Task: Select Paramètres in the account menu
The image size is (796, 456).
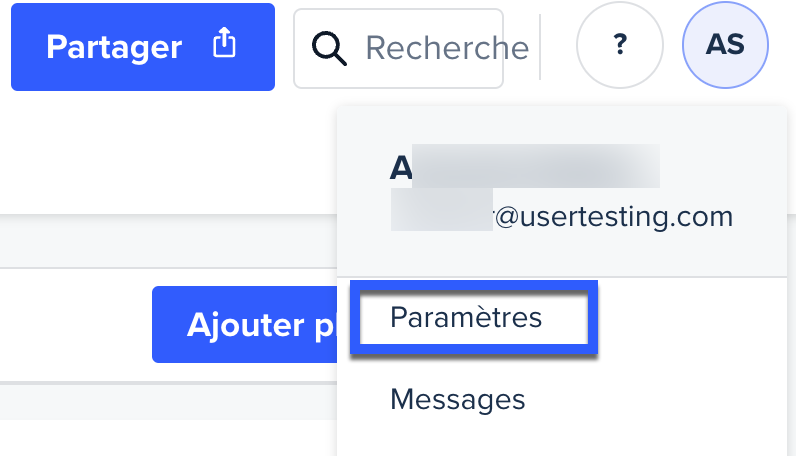Action: [x=466, y=318]
